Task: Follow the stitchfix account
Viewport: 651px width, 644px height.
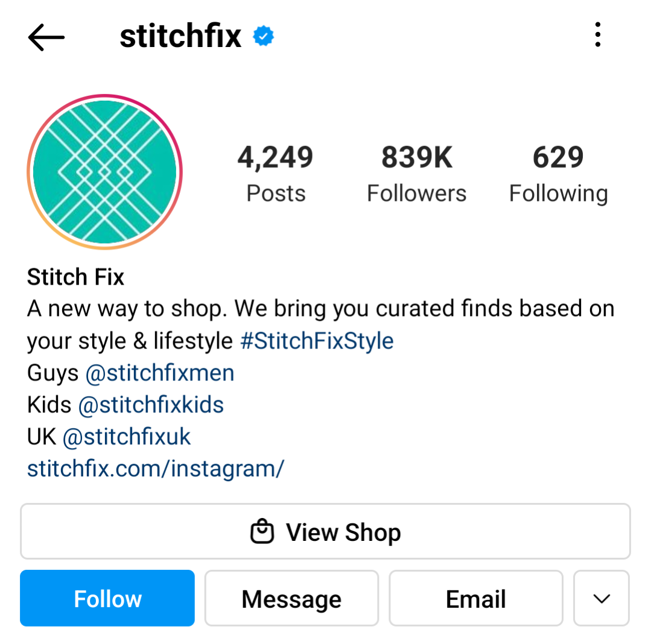Action: (x=107, y=598)
